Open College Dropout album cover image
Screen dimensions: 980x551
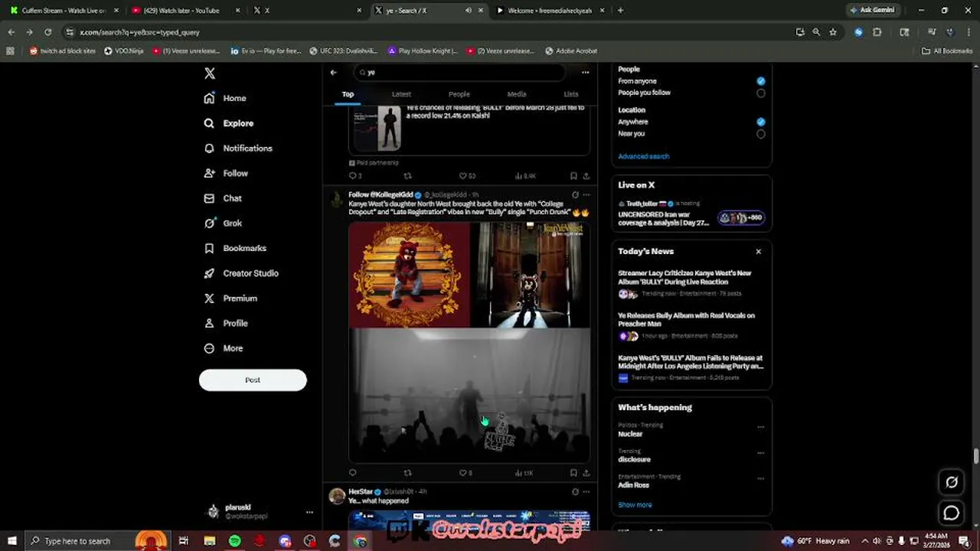pos(409,275)
